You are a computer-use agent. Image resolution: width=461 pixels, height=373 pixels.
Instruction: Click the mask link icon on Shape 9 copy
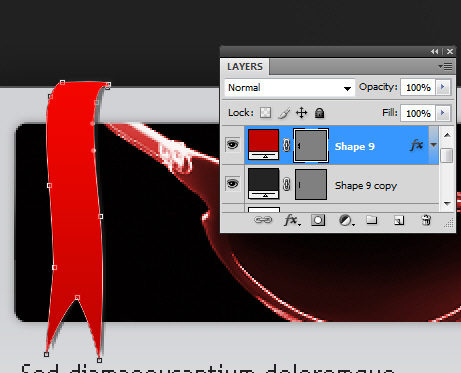pyautogui.click(x=286, y=184)
